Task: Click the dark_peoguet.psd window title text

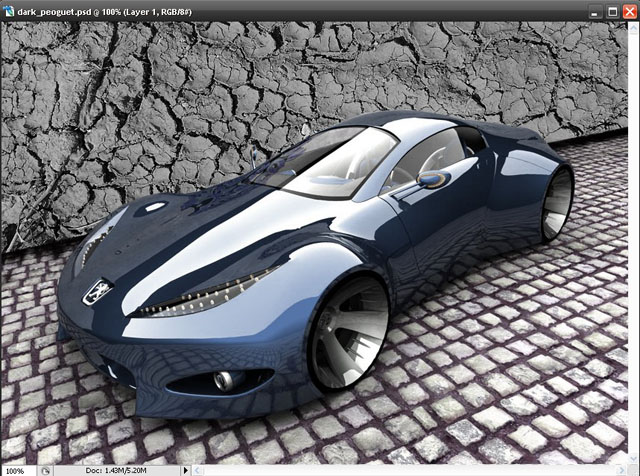Action: 104,12
